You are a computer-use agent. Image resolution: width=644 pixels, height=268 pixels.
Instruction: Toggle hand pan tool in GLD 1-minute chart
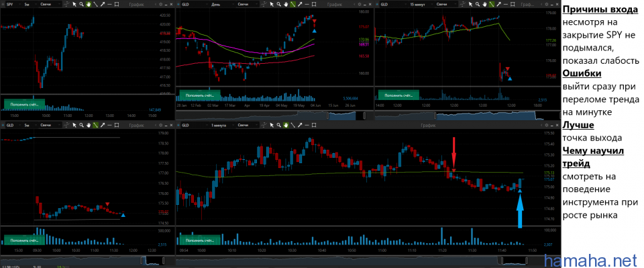coord(286,126)
